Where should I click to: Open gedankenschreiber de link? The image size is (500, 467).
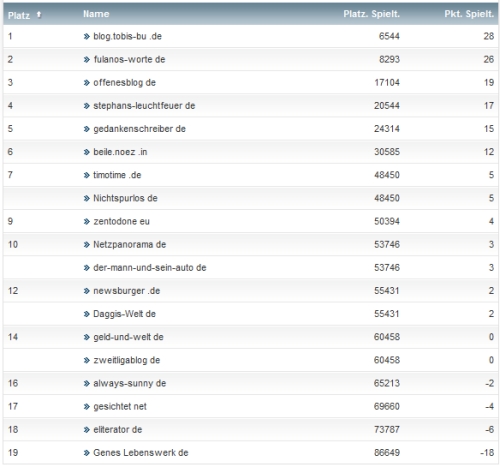coord(139,129)
